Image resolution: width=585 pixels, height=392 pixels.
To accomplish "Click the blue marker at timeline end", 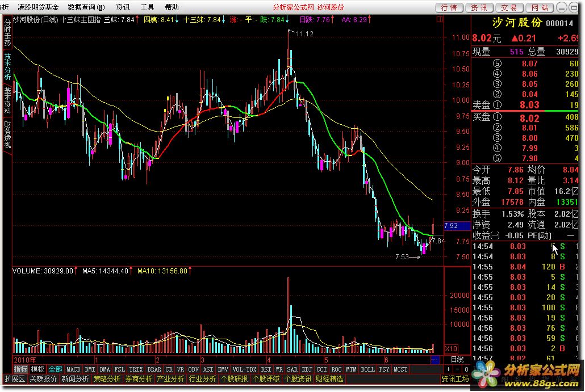I will pos(434,360).
